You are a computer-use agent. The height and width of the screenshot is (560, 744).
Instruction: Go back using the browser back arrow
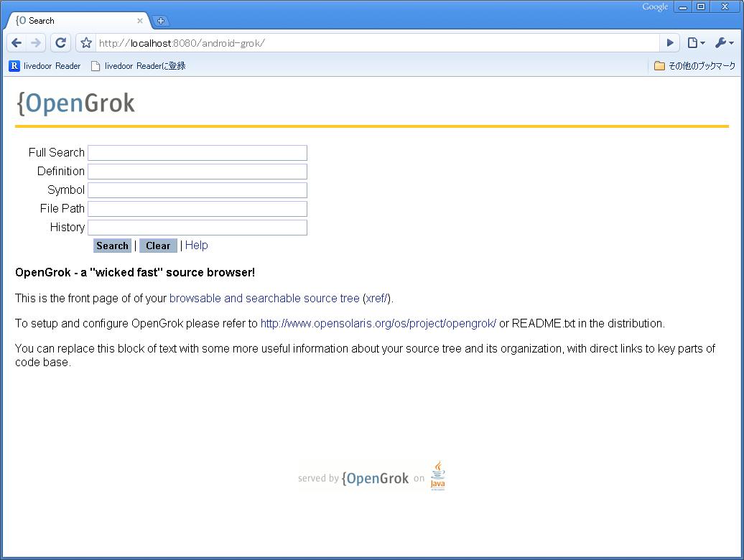click(x=17, y=43)
